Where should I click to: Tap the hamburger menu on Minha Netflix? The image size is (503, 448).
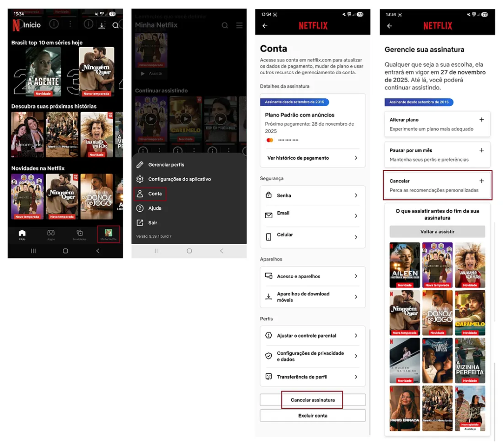pyautogui.click(x=239, y=26)
